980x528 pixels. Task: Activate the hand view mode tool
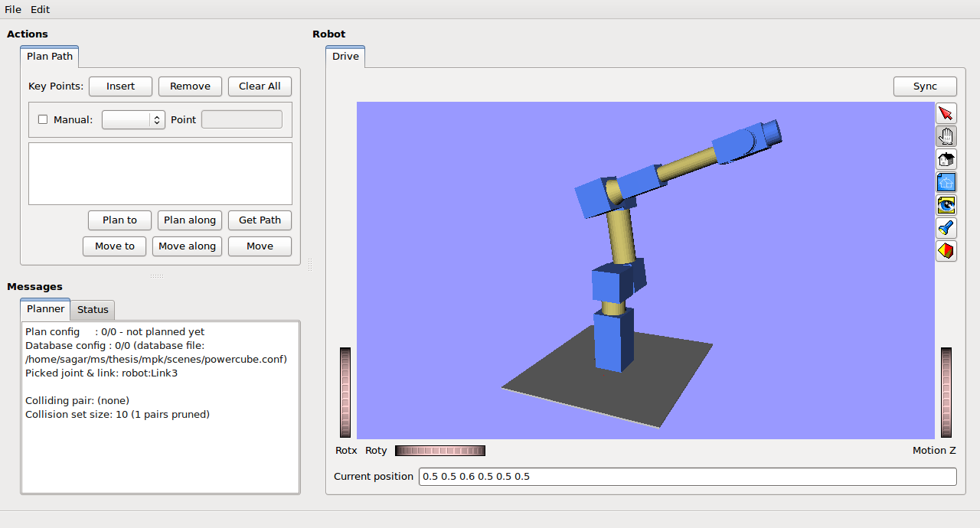pyautogui.click(x=946, y=136)
